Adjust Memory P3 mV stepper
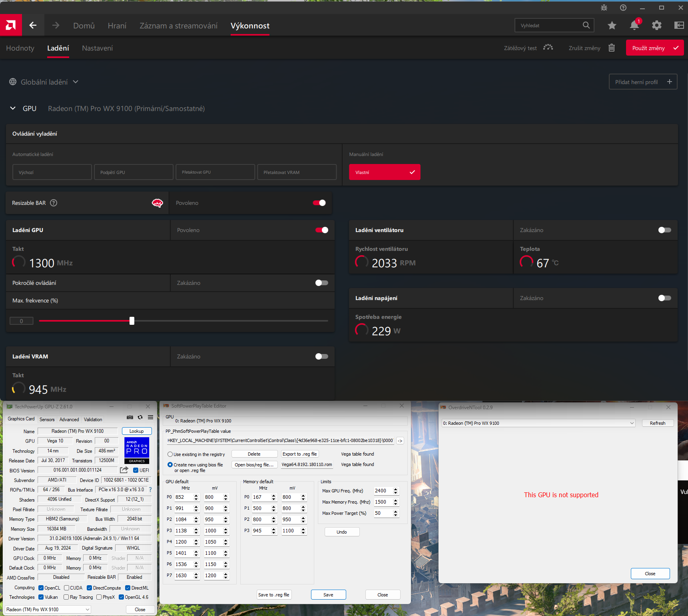Viewport: 688px width, 616px height. pos(303,531)
